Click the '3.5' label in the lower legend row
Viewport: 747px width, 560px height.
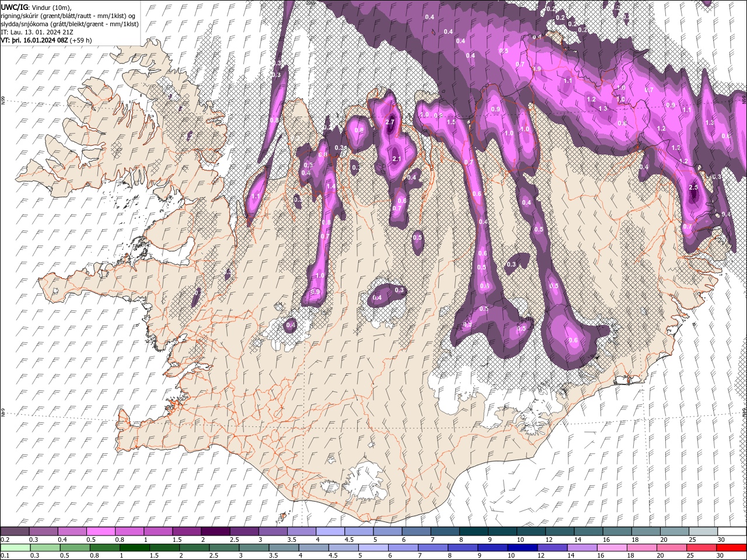274,555
